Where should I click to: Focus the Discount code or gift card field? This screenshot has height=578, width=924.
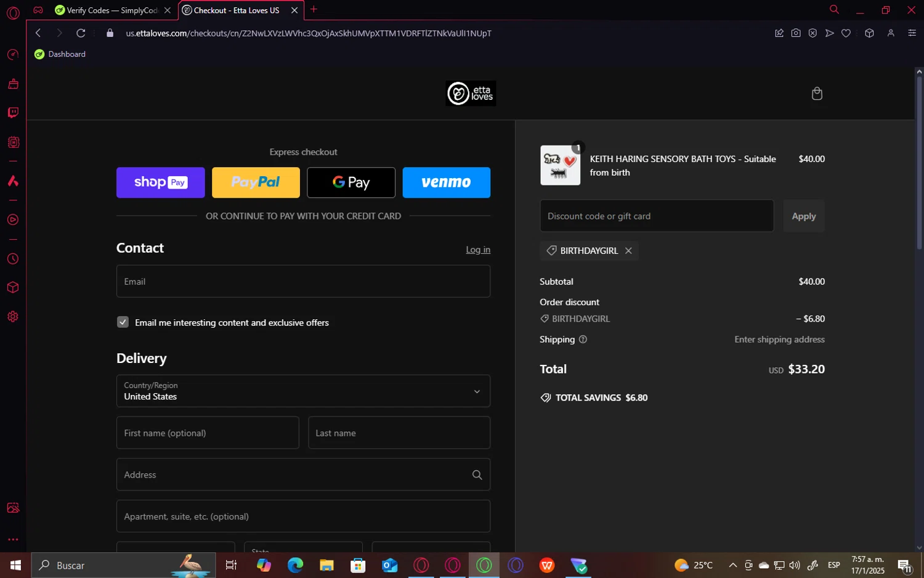(657, 216)
